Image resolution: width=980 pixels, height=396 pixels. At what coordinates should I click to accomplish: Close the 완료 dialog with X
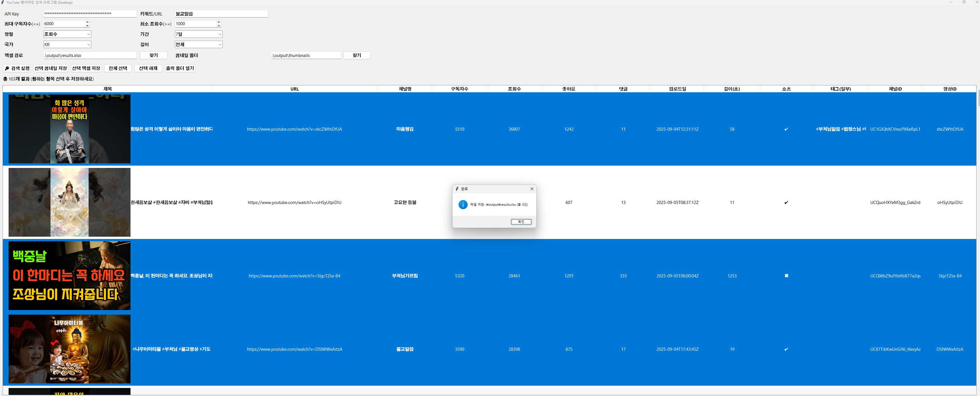[x=532, y=189]
